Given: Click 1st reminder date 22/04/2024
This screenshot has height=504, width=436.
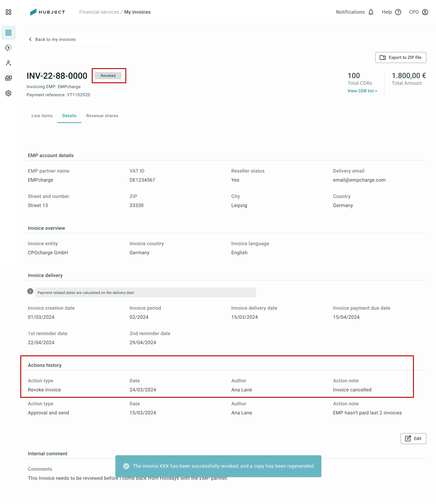Looking at the screenshot, I should click(x=41, y=343).
